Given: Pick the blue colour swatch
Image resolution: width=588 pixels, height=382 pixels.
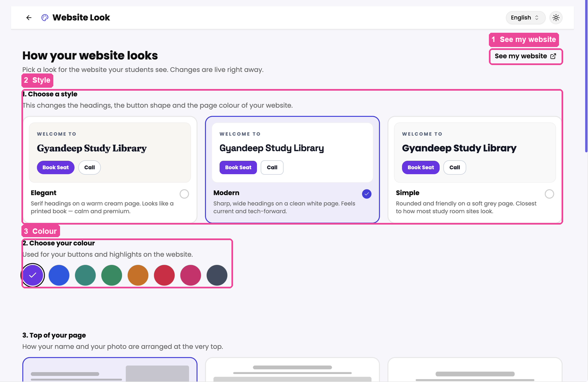Looking at the screenshot, I should (x=59, y=275).
